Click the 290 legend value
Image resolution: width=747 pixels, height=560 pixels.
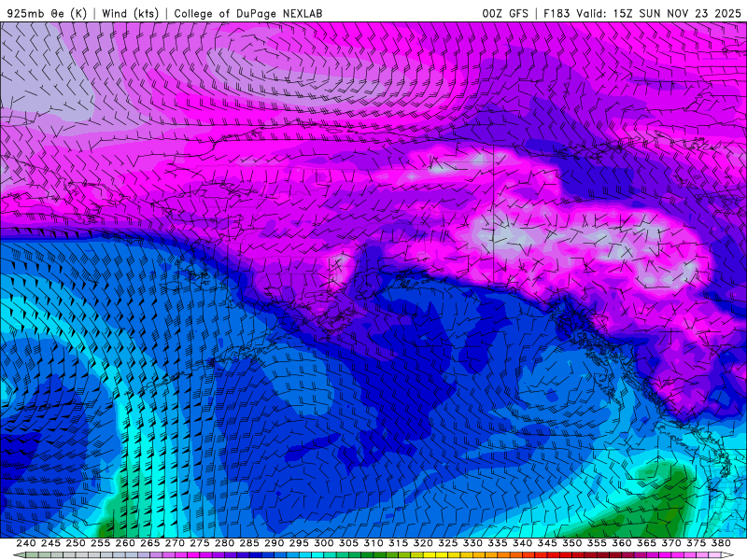(274, 543)
